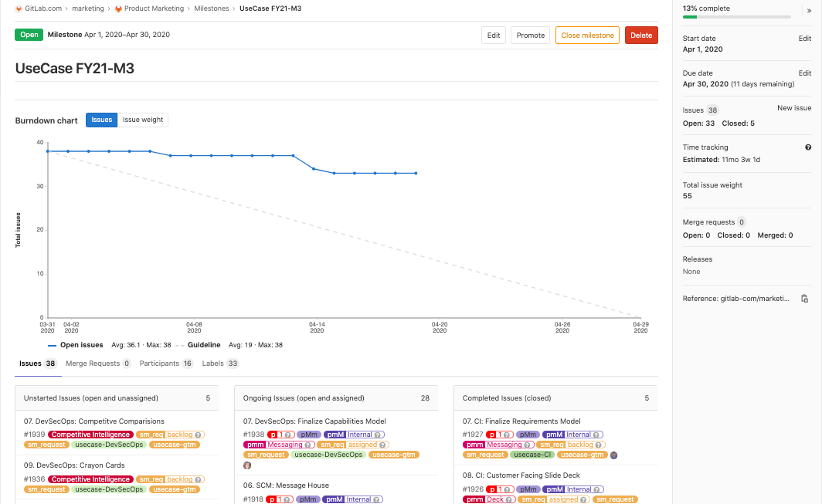
Task: Click the Time tracking help icon
Action: [808, 147]
